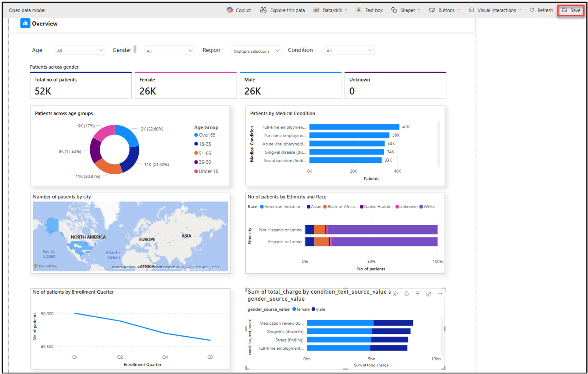Select 51-65 legend entry
The height and width of the screenshot is (374, 588).
(203, 153)
